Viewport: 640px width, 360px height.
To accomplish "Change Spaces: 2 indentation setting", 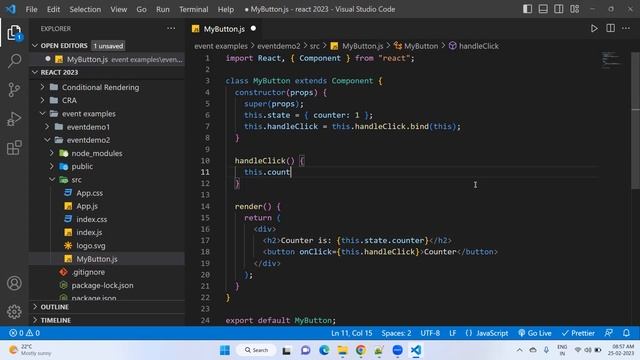I will [x=396, y=333].
